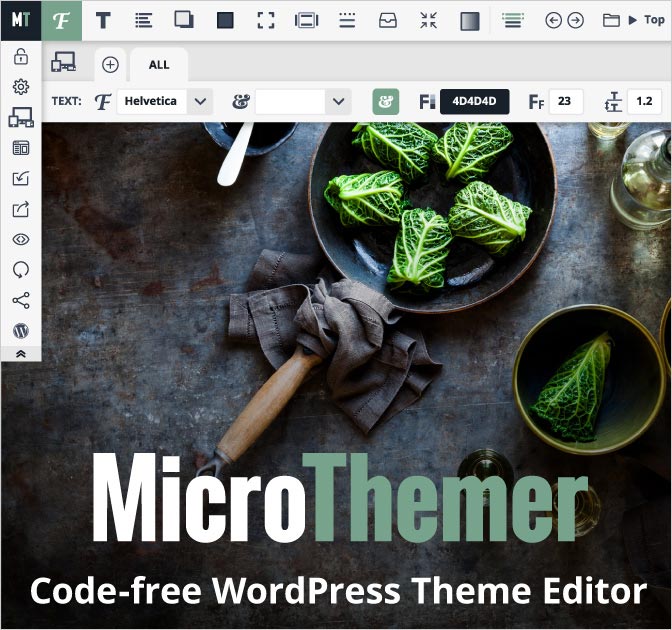Click the line height icon
Screen dimensions: 672x630
(x=613, y=102)
